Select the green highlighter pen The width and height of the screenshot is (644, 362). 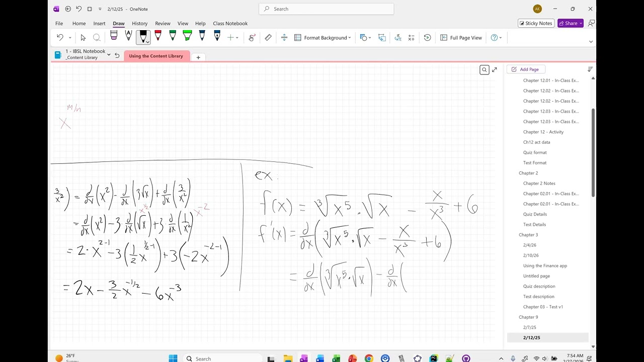(x=187, y=36)
